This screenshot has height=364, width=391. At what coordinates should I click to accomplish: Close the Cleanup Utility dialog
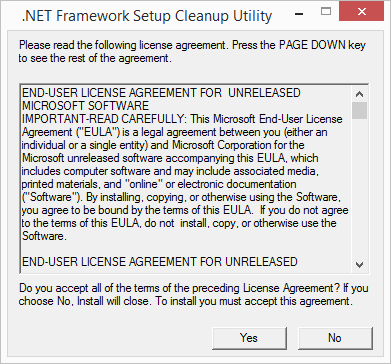(x=361, y=12)
